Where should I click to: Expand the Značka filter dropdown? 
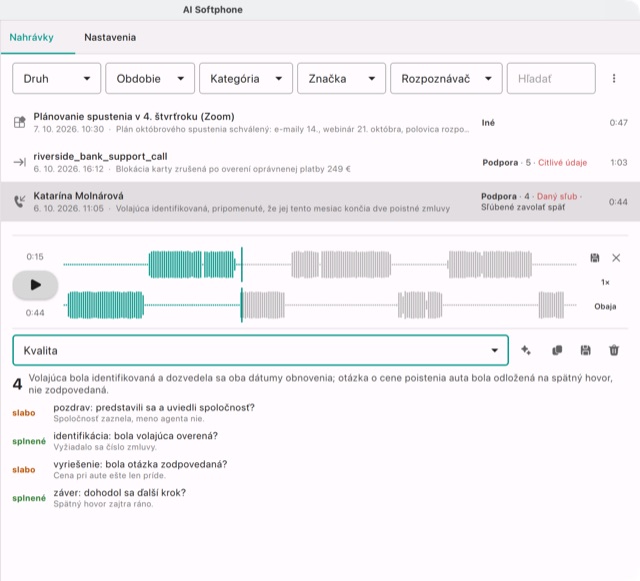(341, 78)
